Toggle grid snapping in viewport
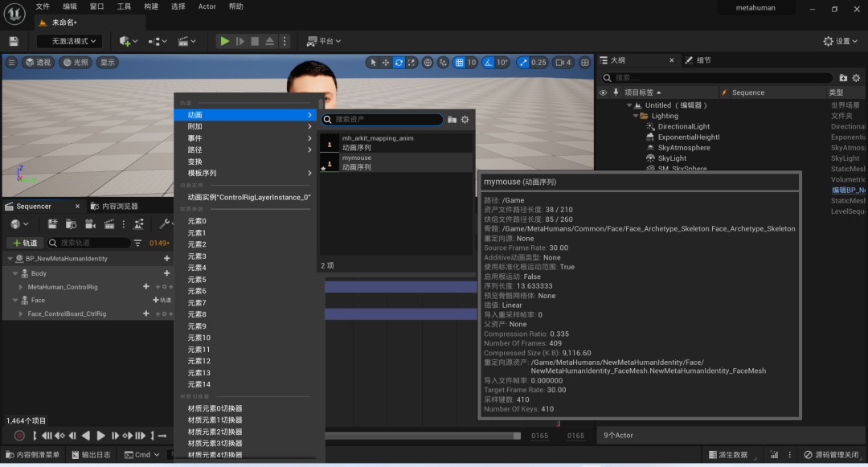This screenshot has width=868, height=467. pos(459,63)
